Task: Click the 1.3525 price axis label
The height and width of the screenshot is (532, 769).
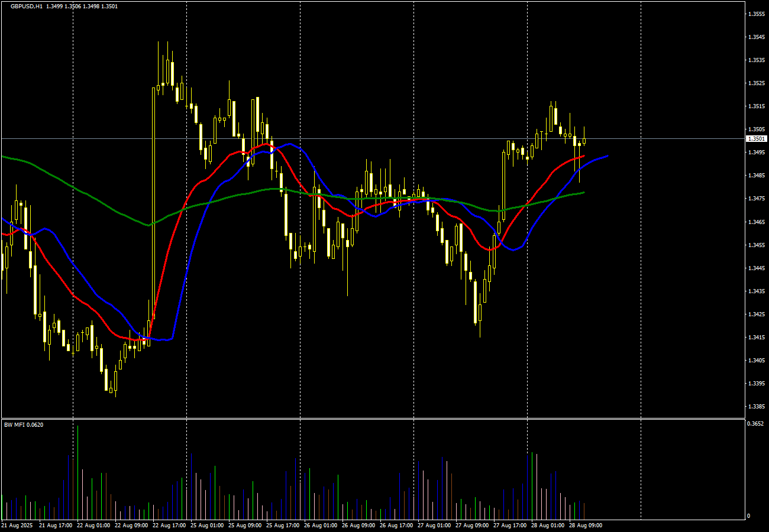Action: tap(757, 83)
